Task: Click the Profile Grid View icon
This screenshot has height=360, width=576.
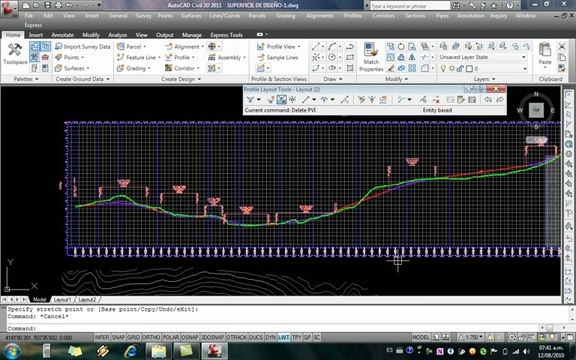Action: click(472, 100)
